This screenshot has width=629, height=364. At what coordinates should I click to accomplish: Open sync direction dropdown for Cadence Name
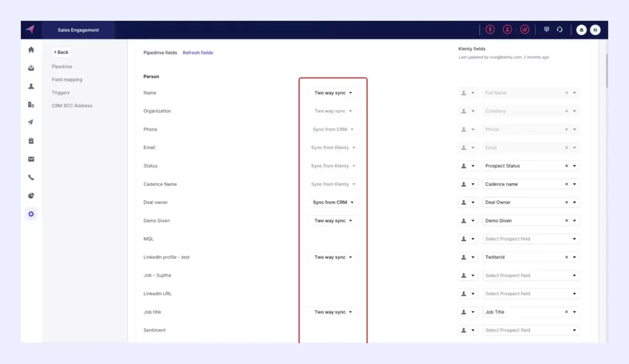click(333, 184)
